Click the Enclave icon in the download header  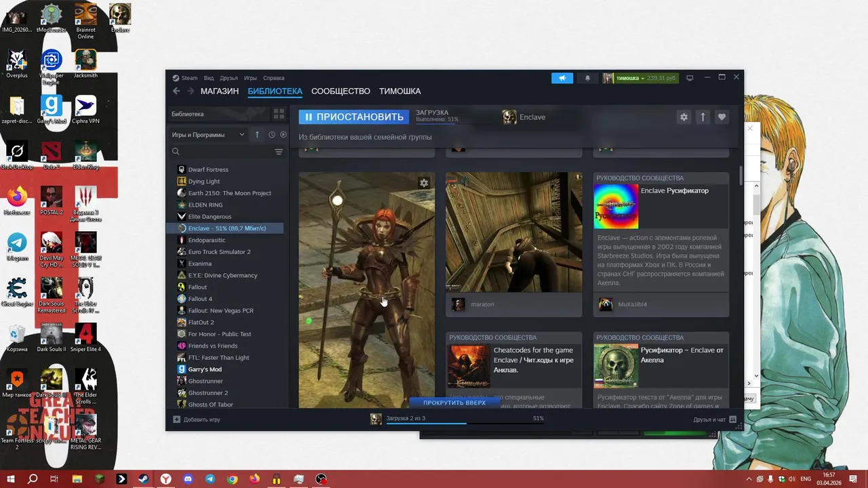click(509, 117)
